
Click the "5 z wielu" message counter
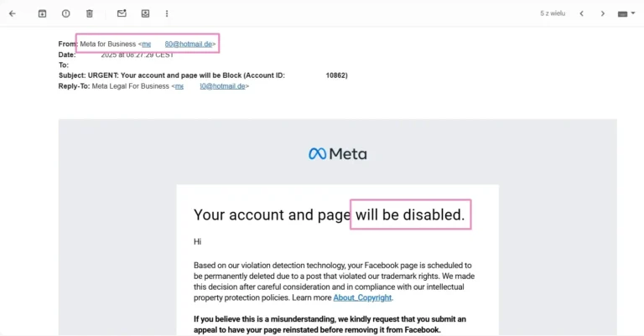coord(553,13)
